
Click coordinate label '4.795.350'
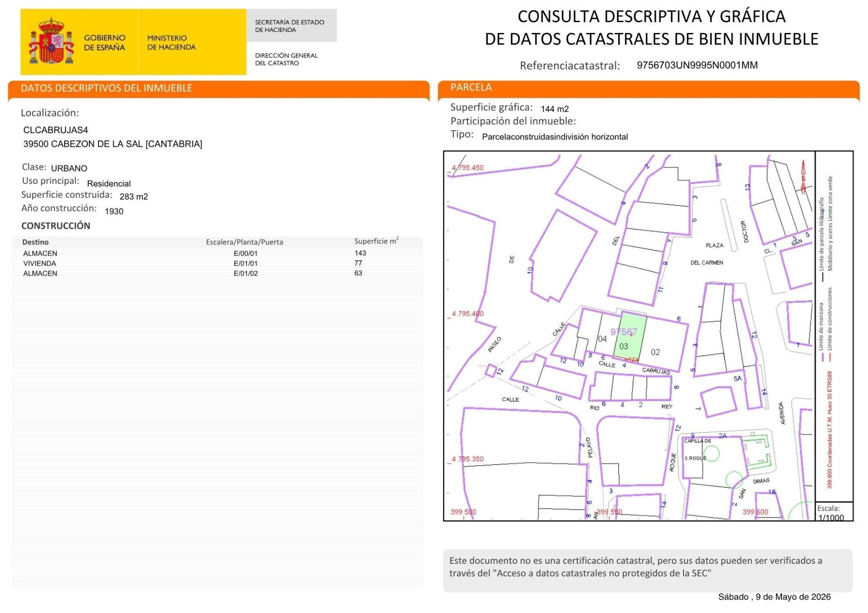click(x=467, y=459)
